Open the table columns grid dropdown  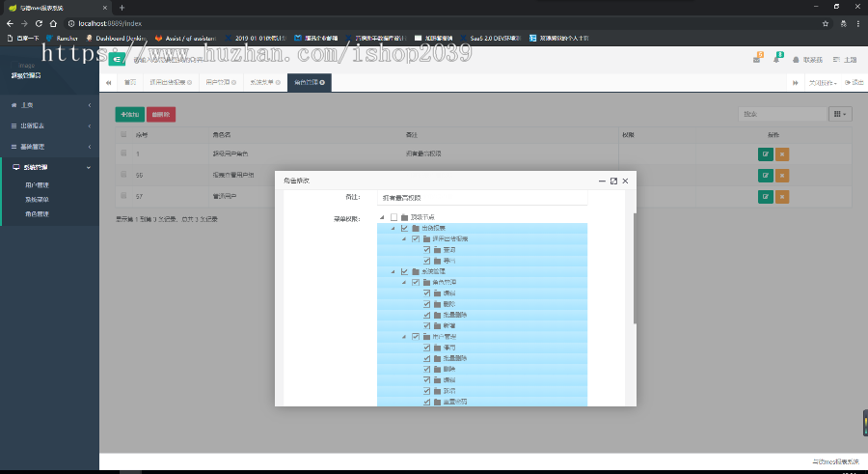click(840, 114)
